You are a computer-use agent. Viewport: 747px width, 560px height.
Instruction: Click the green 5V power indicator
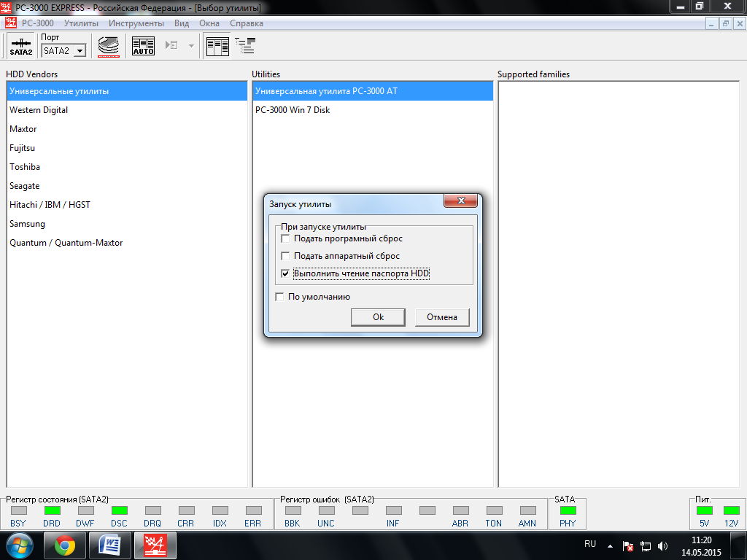coord(705,510)
